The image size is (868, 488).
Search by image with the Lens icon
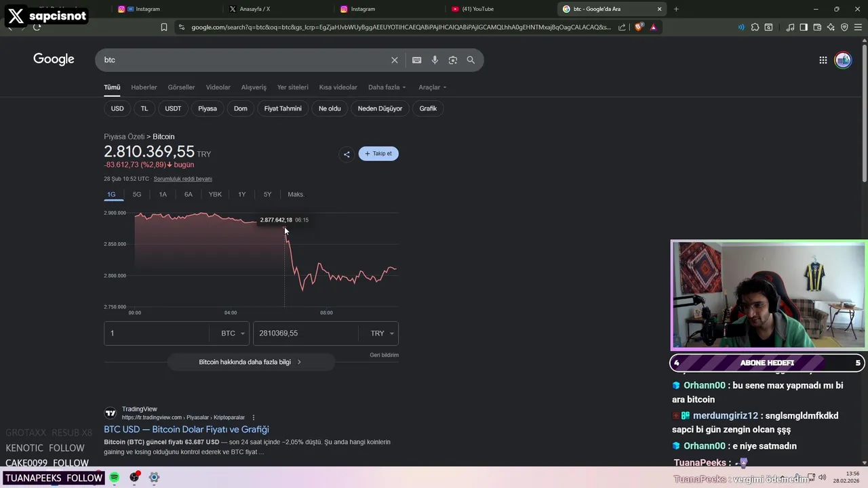tap(453, 60)
